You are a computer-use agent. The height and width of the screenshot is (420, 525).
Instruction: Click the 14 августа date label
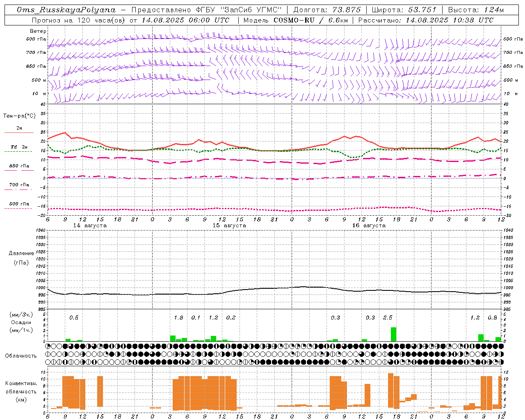pyautogui.click(x=90, y=226)
